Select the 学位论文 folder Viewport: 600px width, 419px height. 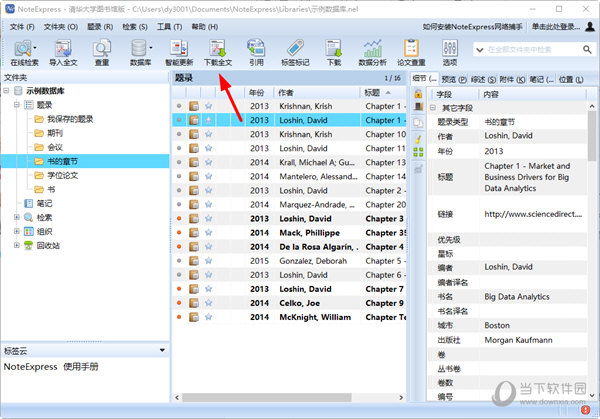(62, 175)
